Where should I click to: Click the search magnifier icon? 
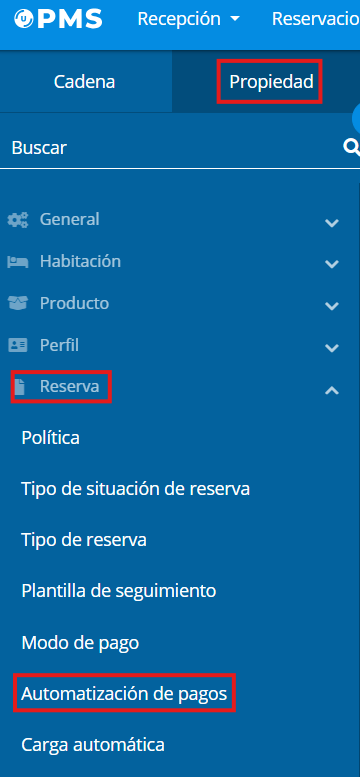point(352,147)
